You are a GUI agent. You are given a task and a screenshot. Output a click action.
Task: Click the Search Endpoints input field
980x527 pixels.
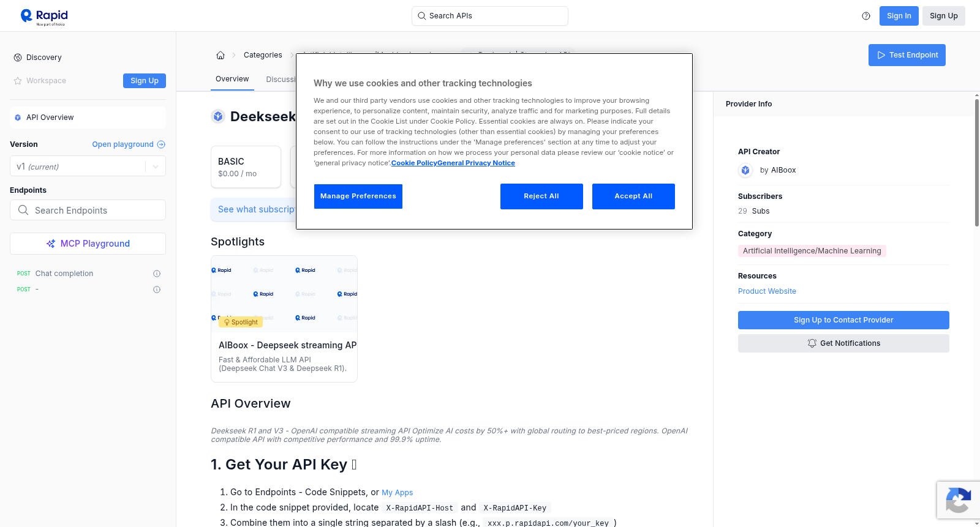pos(88,210)
